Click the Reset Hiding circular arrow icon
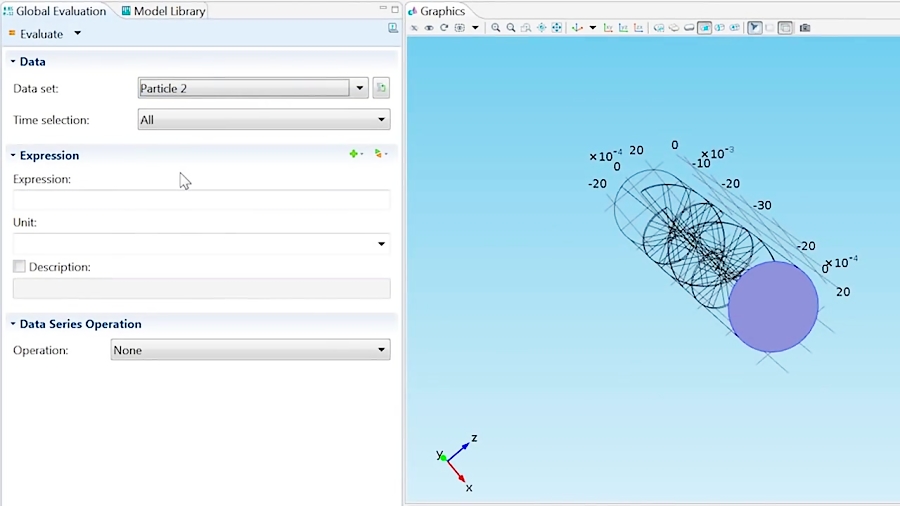Image resolution: width=900 pixels, height=506 pixels. coord(444,28)
